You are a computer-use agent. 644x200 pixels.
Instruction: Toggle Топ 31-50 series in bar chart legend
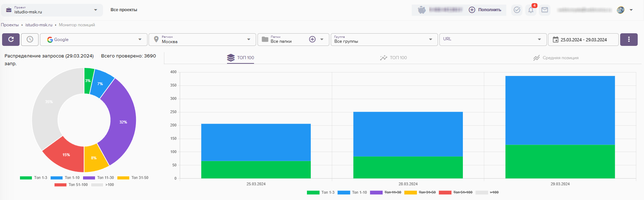click(x=420, y=192)
